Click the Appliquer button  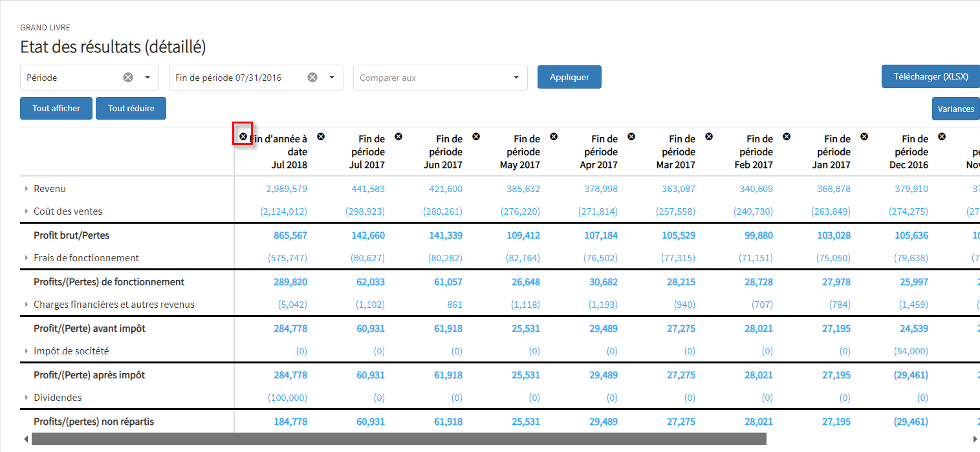pyautogui.click(x=569, y=77)
